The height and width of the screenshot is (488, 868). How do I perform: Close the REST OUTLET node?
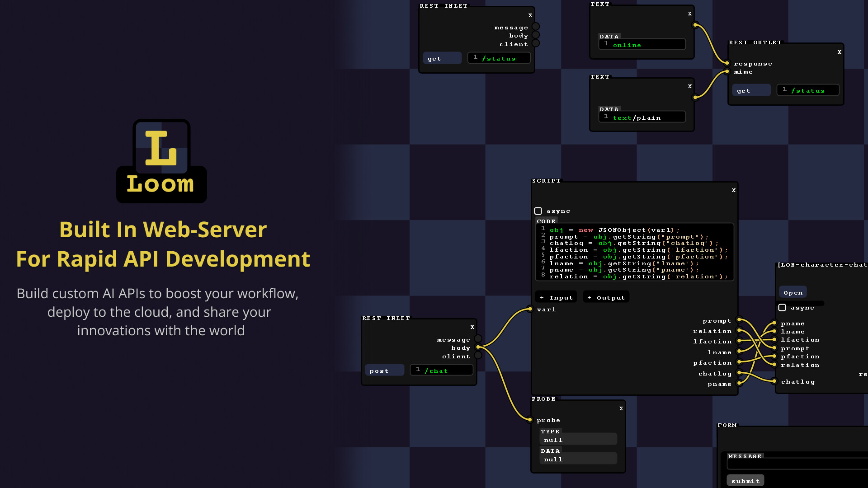tap(840, 52)
